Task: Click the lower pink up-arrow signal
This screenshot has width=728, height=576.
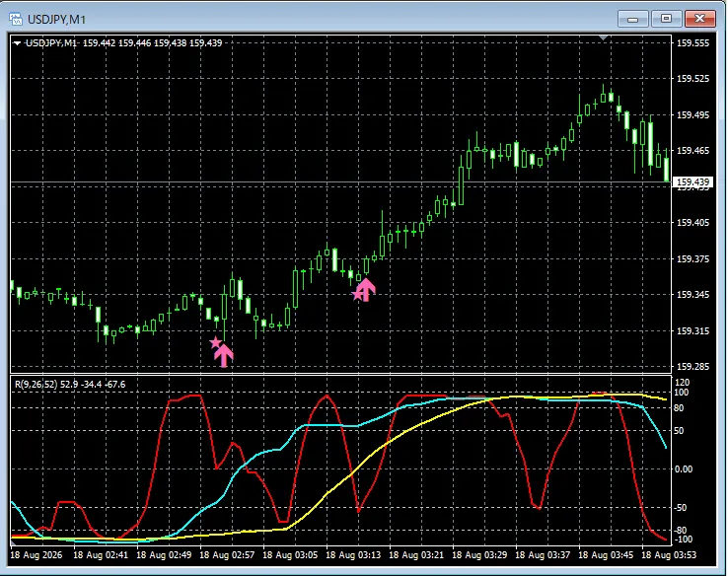Action: (224, 355)
